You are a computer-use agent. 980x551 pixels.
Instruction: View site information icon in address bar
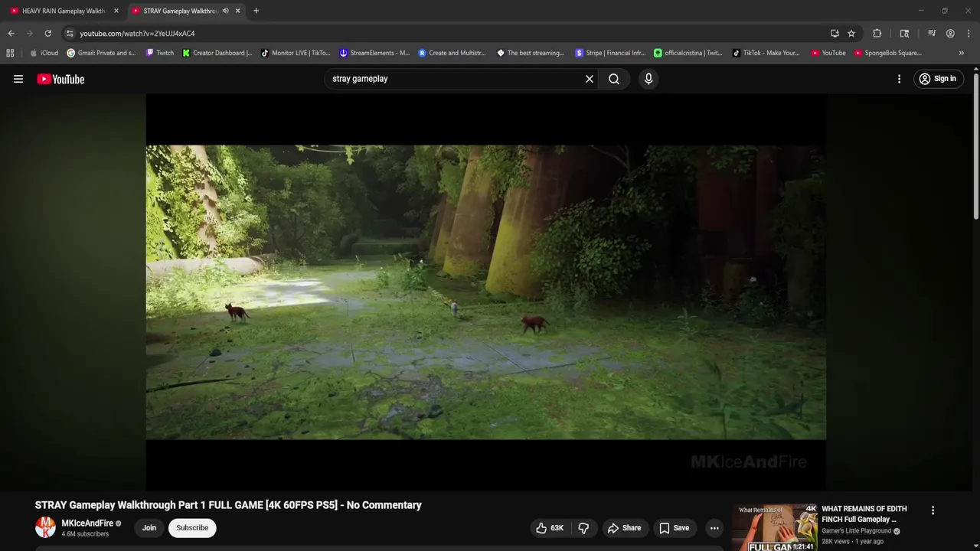pyautogui.click(x=70, y=34)
